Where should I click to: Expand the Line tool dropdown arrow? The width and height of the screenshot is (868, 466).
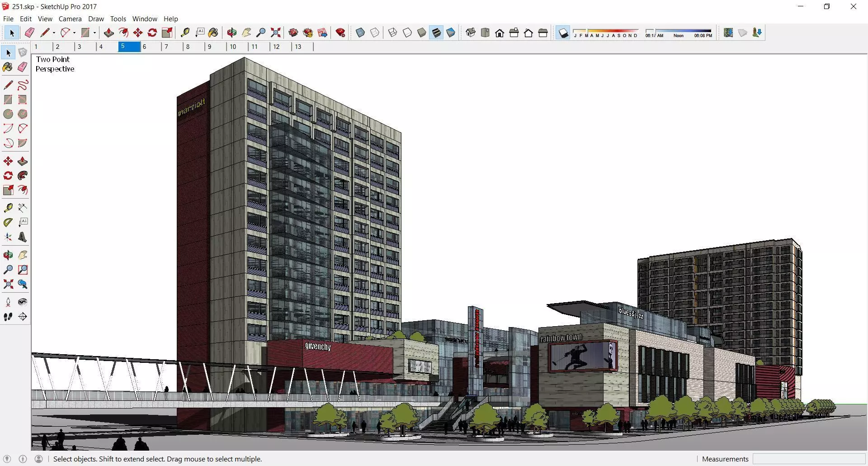point(54,33)
